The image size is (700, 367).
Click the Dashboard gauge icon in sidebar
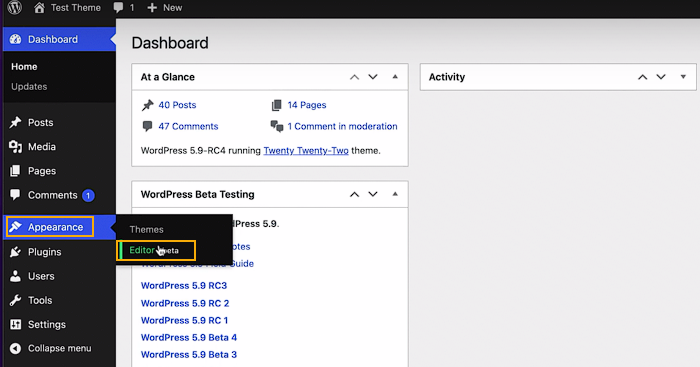[x=16, y=39]
